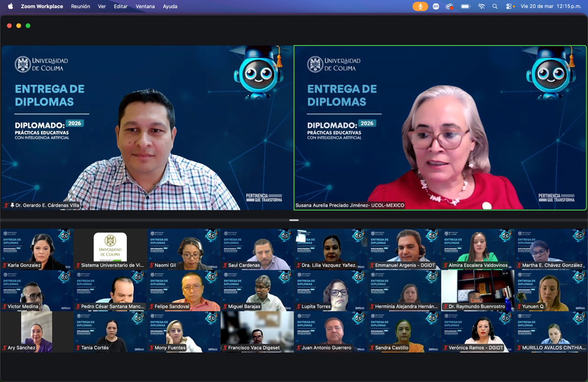This screenshot has width=588, height=382.
Task: Open the Reunión menu
Action: click(x=80, y=6)
